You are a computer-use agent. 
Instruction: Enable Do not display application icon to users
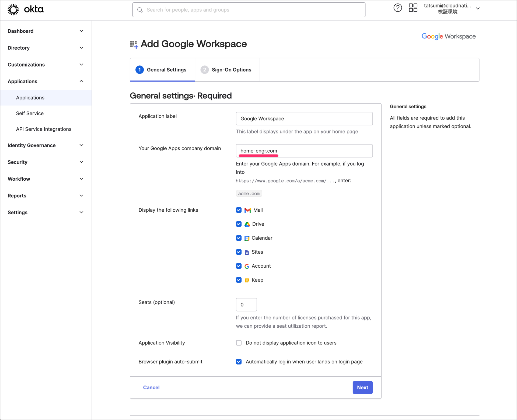click(239, 343)
